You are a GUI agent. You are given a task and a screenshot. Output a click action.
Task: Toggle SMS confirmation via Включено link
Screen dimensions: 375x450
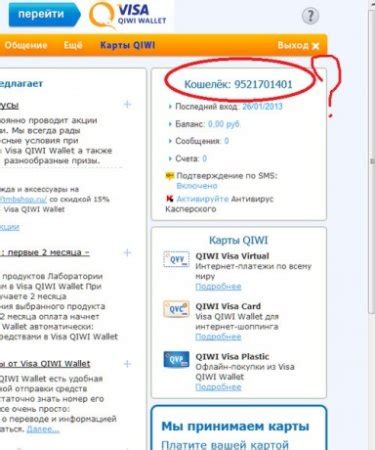pyautogui.click(x=197, y=186)
